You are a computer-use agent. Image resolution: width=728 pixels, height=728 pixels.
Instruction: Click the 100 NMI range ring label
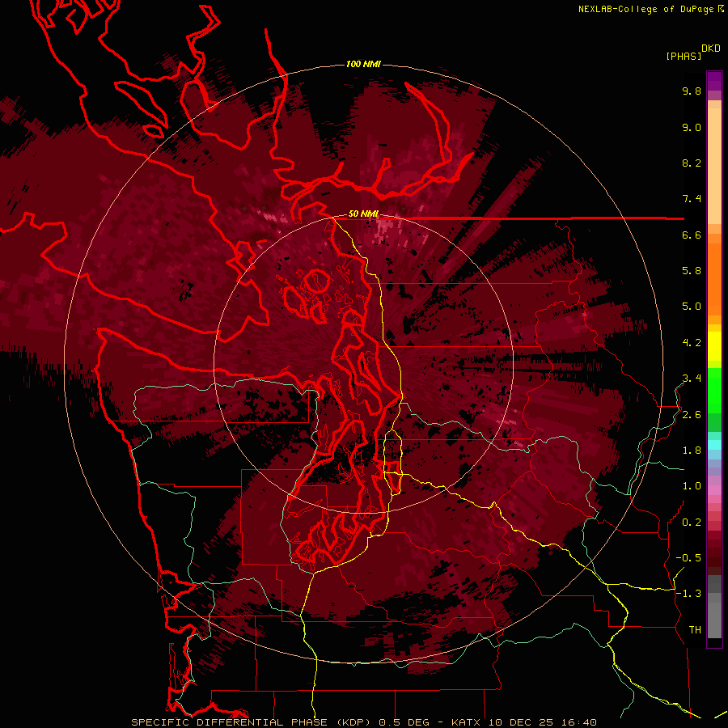pos(363,64)
